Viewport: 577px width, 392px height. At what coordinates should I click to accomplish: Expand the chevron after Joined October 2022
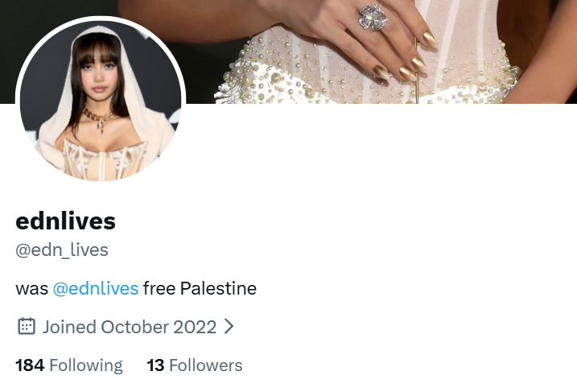[x=229, y=327]
